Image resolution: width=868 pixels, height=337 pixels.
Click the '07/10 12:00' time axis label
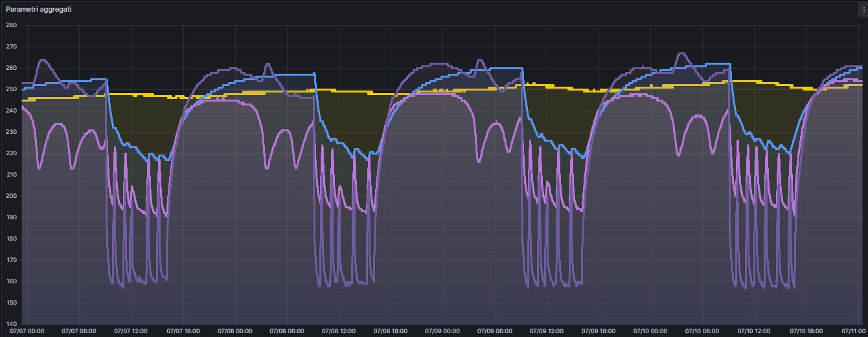point(756,331)
